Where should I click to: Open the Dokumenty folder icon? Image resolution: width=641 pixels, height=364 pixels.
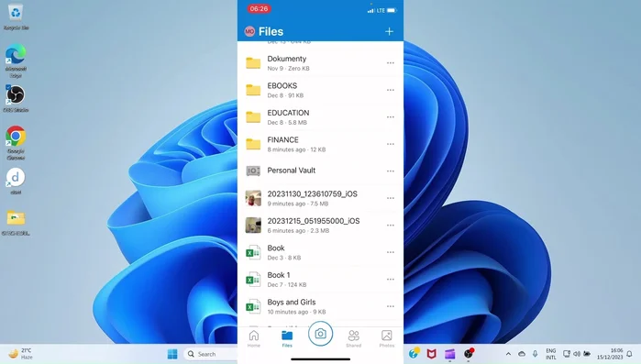[253, 63]
